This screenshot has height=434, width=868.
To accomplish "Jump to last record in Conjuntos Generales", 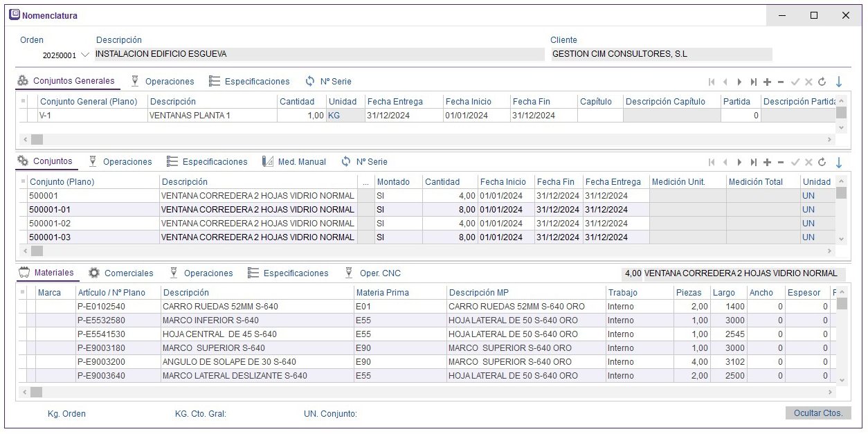I will click(x=753, y=82).
